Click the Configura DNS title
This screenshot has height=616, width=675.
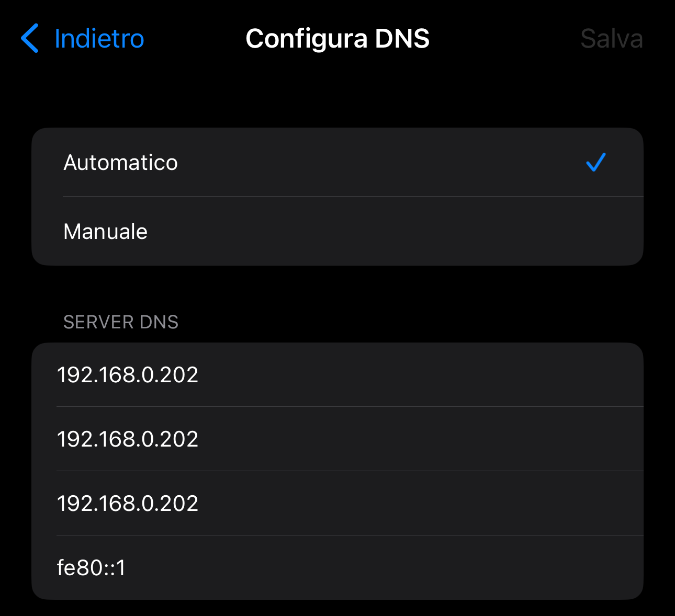tap(337, 39)
